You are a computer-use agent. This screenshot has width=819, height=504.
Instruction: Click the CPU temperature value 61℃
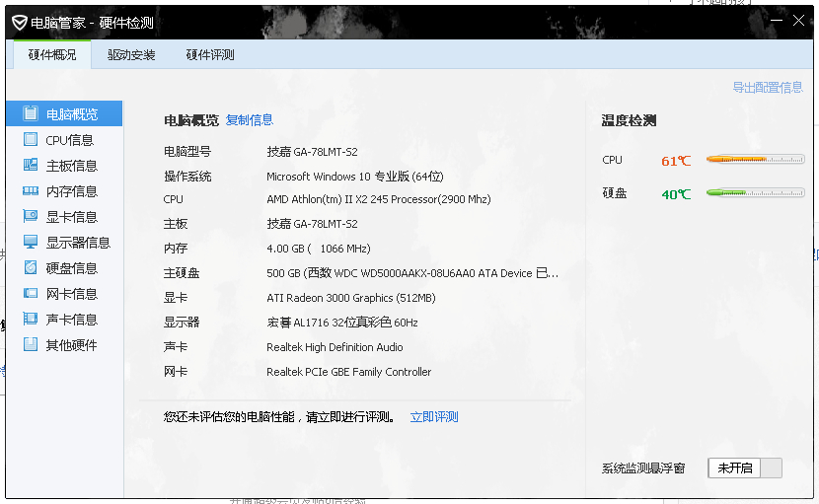coord(676,161)
